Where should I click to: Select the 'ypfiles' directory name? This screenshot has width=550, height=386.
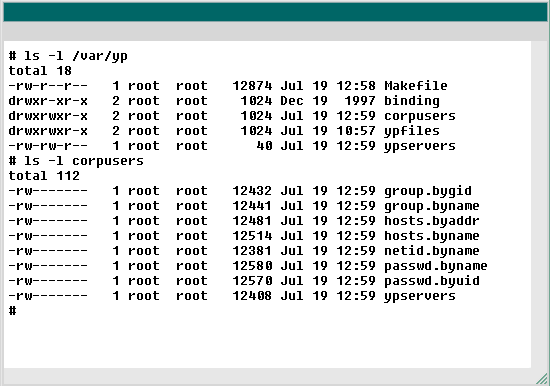pos(412,131)
